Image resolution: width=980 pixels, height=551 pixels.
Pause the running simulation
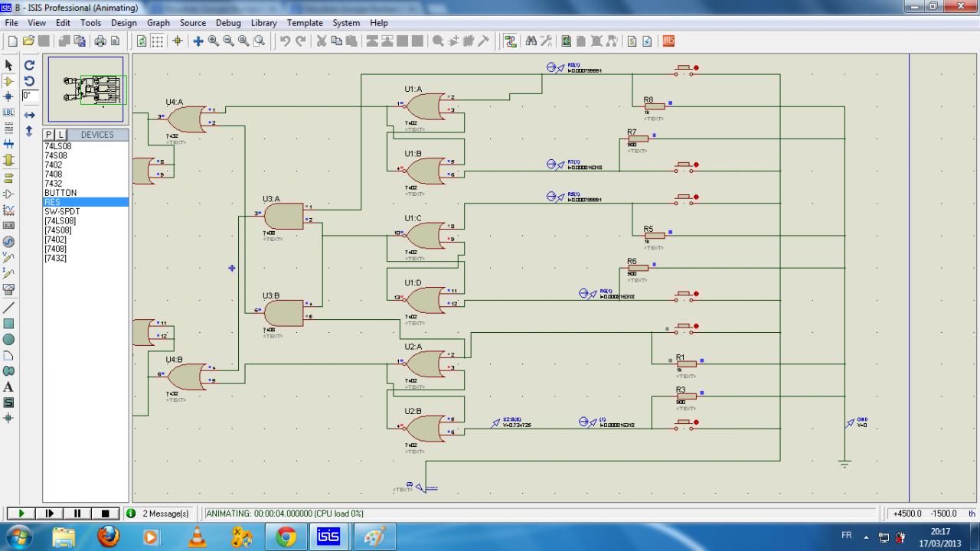point(78,514)
